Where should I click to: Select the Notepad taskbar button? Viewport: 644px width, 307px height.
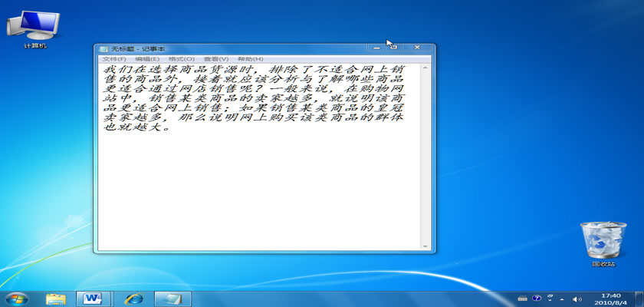point(172,298)
